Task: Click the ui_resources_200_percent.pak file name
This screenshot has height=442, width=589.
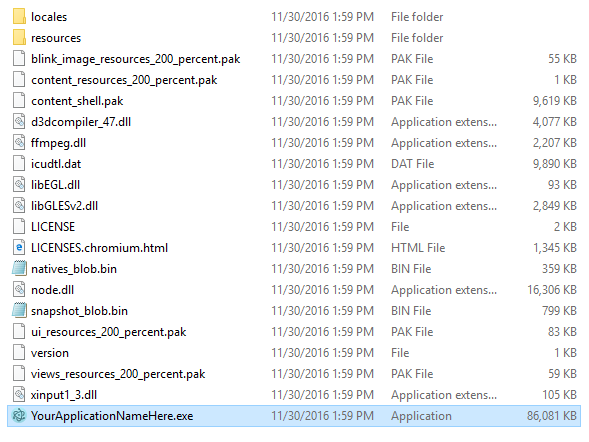Action: 109,332
